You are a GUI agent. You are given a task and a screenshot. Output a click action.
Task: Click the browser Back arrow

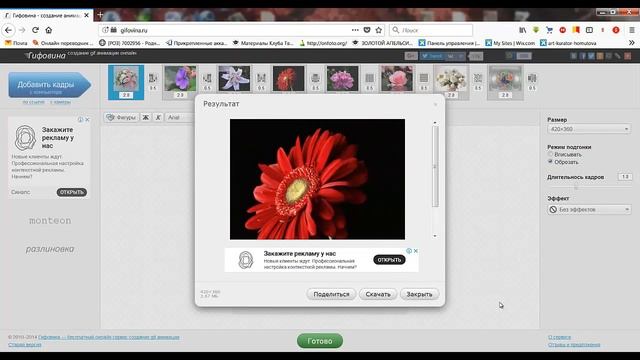[x=9, y=30]
